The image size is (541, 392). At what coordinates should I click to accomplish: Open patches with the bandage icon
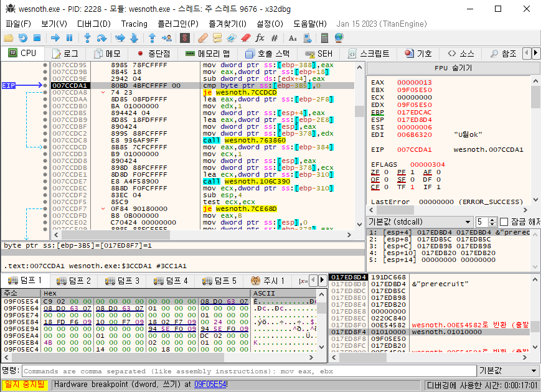click(203, 38)
